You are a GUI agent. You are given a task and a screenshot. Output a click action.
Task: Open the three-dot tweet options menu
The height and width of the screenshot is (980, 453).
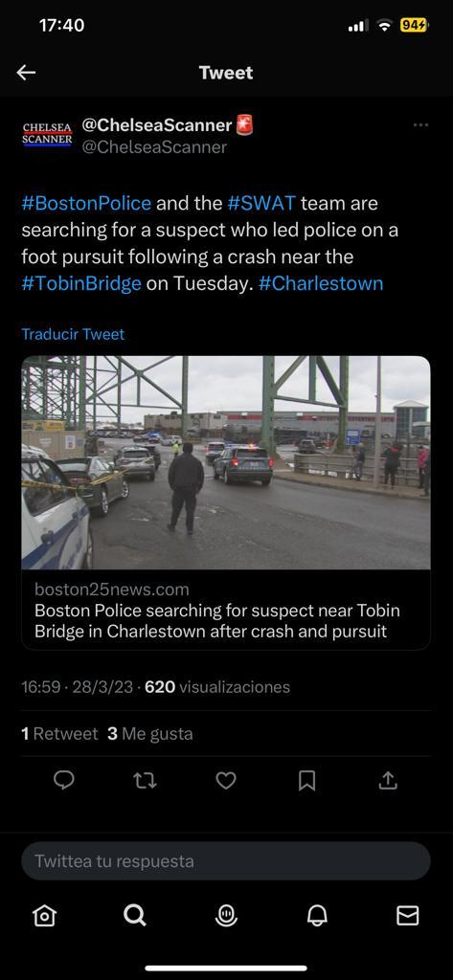click(x=420, y=125)
